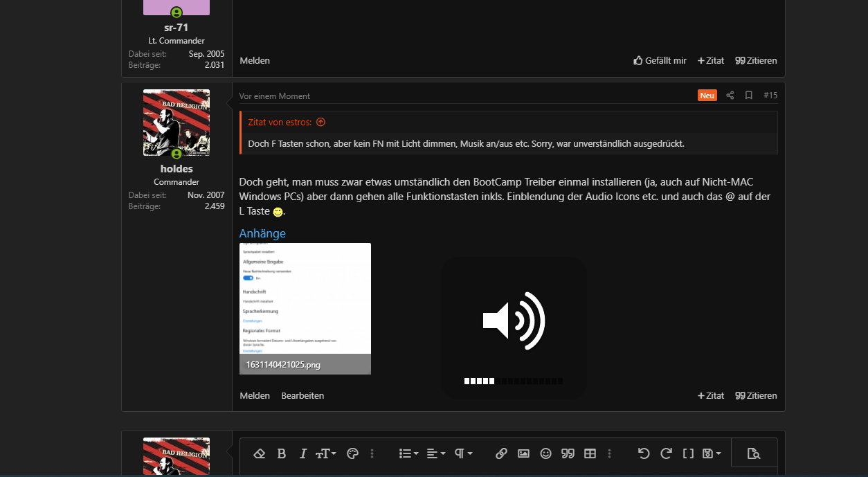Click sr-71's post count 2.031
The width and height of the screenshot is (868, 477).
point(215,65)
